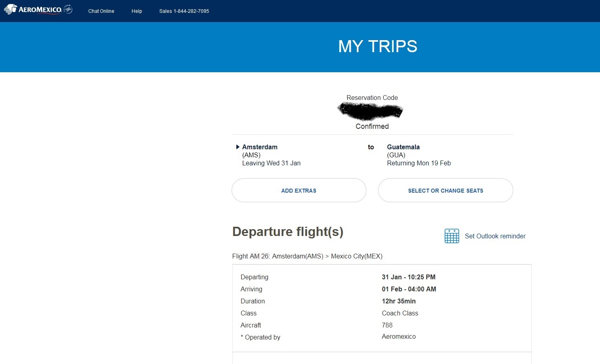
Task: Click the Outlook calendar icon
Action: [x=452, y=236]
